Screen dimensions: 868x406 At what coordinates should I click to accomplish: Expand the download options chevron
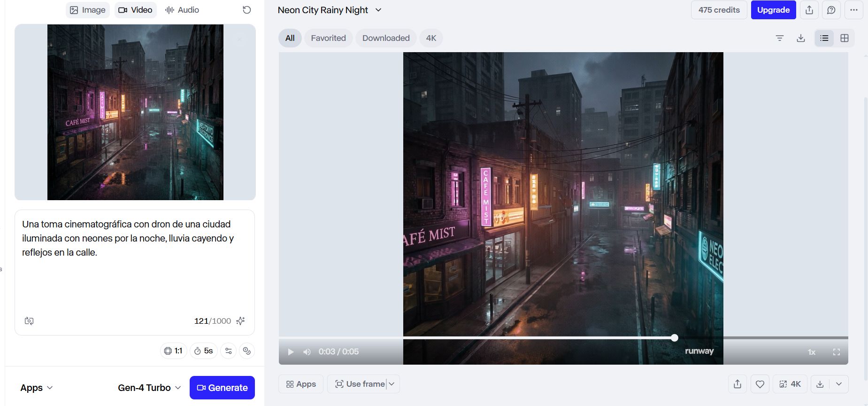coord(839,384)
